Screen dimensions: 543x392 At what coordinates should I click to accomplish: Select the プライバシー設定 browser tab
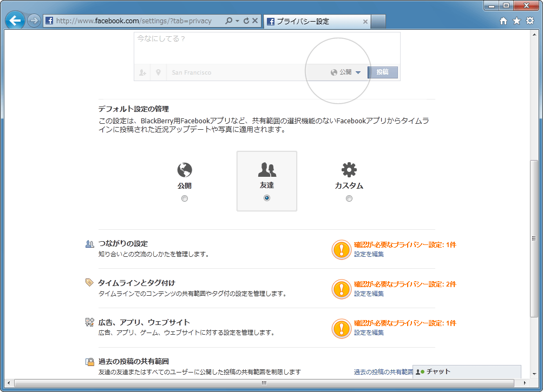[x=317, y=22]
